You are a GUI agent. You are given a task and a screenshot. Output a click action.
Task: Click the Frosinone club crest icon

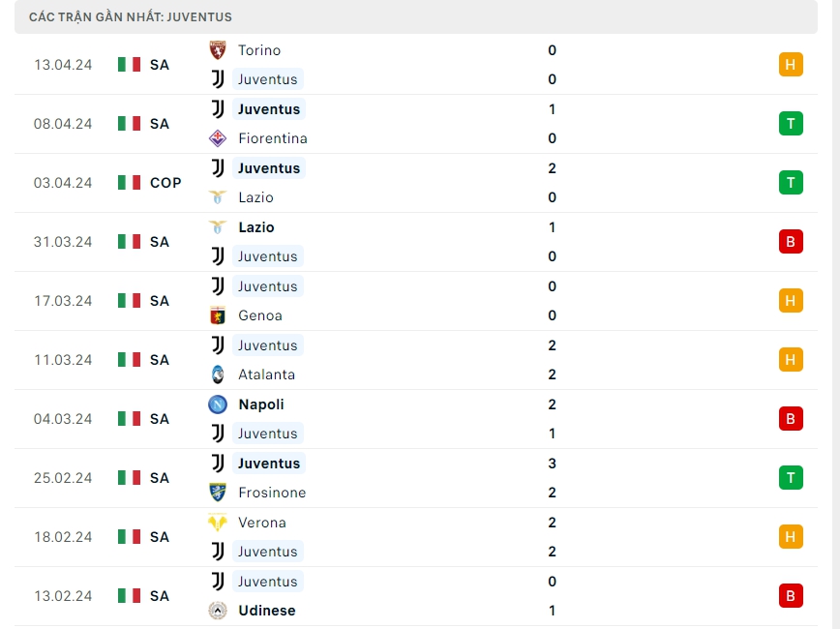pos(218,493)
